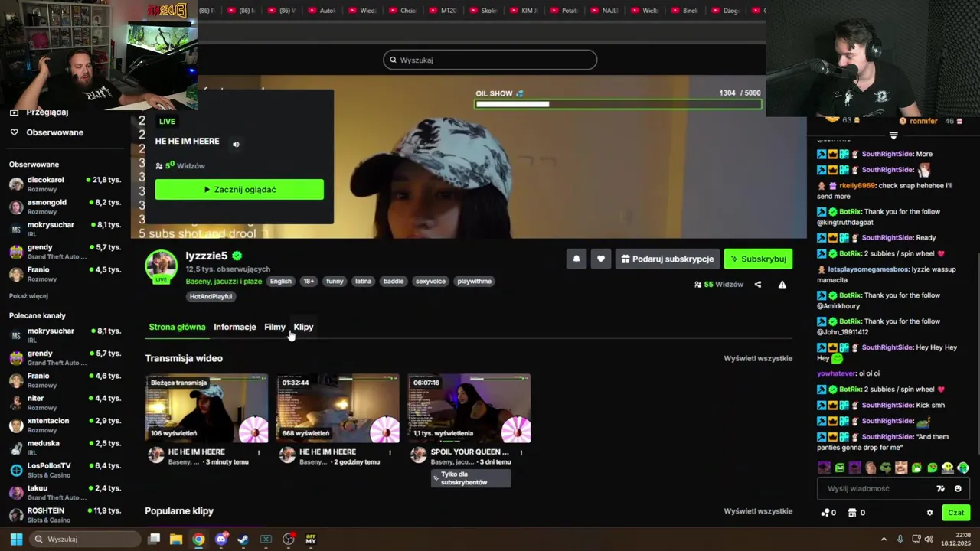Viewport: 980px width, 551px height.
Task: Open options menu for current broadcast video
Action: [259, 453]
